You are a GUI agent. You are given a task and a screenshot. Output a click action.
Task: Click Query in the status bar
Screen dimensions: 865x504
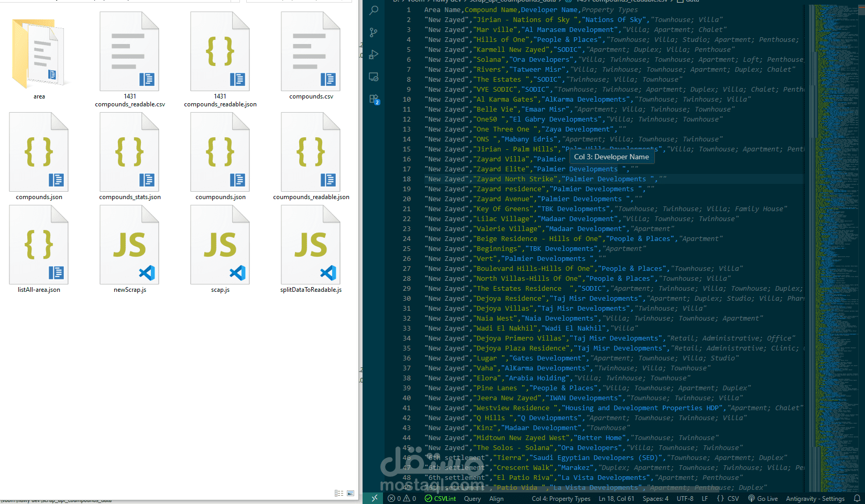point(472,498)
